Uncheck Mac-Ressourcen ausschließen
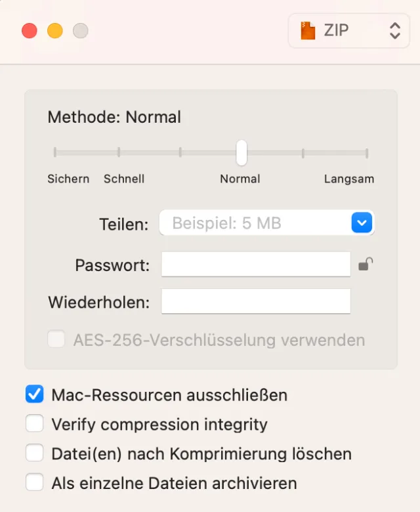The image size is (420, 512). 34,395
